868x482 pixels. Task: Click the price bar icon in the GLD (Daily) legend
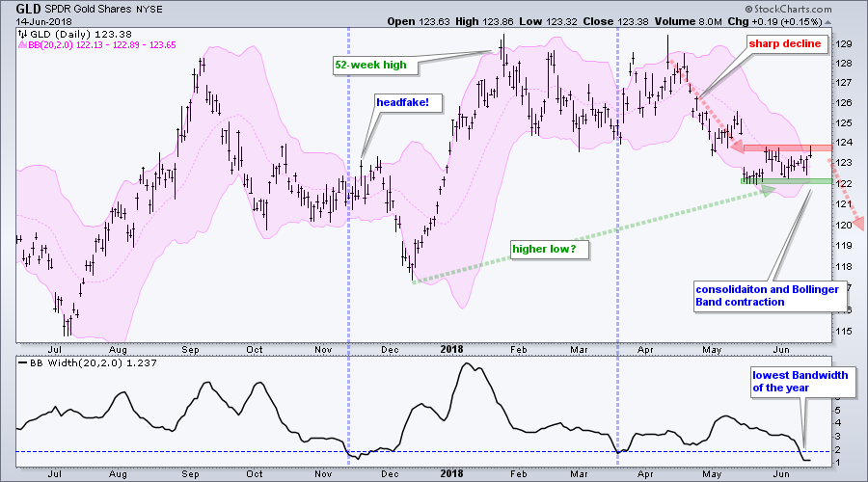point(22,35)
